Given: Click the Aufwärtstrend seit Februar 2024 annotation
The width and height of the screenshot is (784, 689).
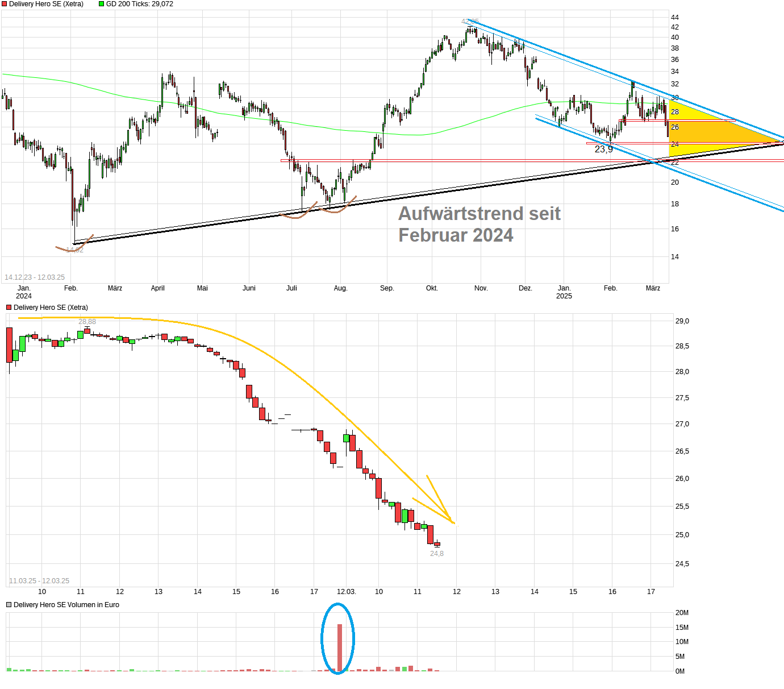Looking at the screenshot, I should (479, 224).
